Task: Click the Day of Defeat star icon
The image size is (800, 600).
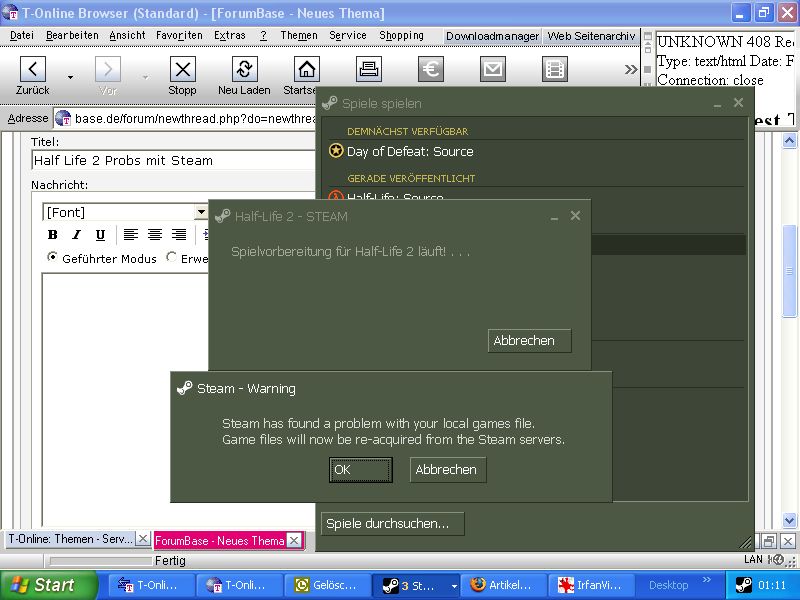Action: click(336, 151)
